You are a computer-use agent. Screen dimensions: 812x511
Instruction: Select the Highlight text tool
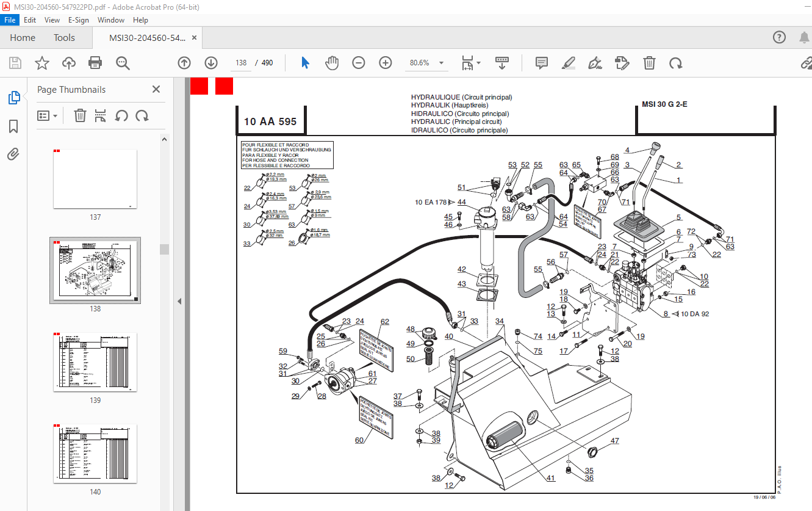click(568, 63)
